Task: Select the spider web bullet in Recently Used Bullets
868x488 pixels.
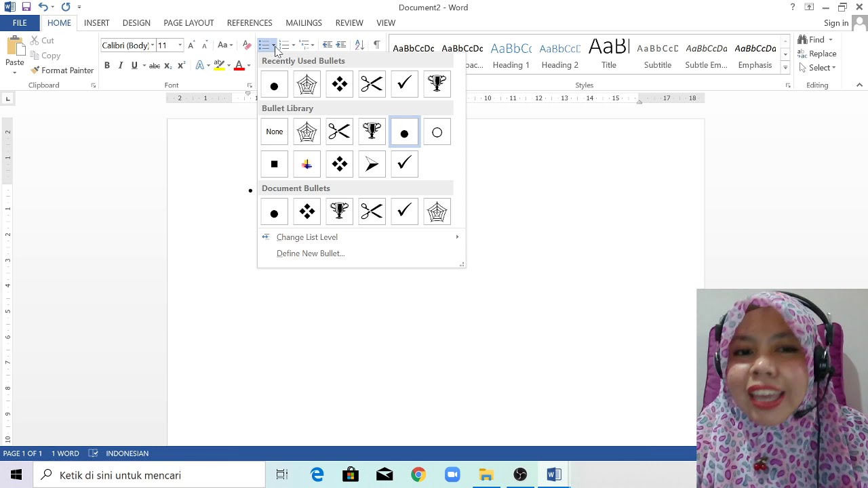Action: click(x=307, y=84)
